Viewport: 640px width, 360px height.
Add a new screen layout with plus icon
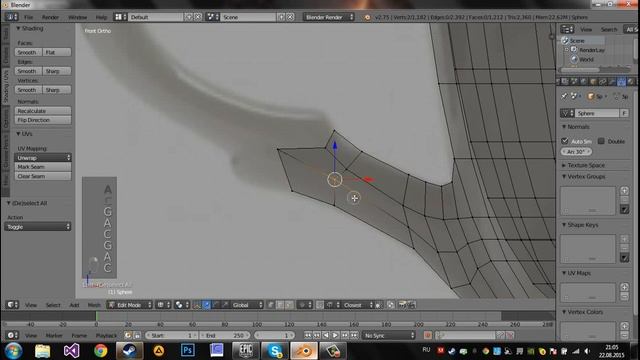coord(189,17)
